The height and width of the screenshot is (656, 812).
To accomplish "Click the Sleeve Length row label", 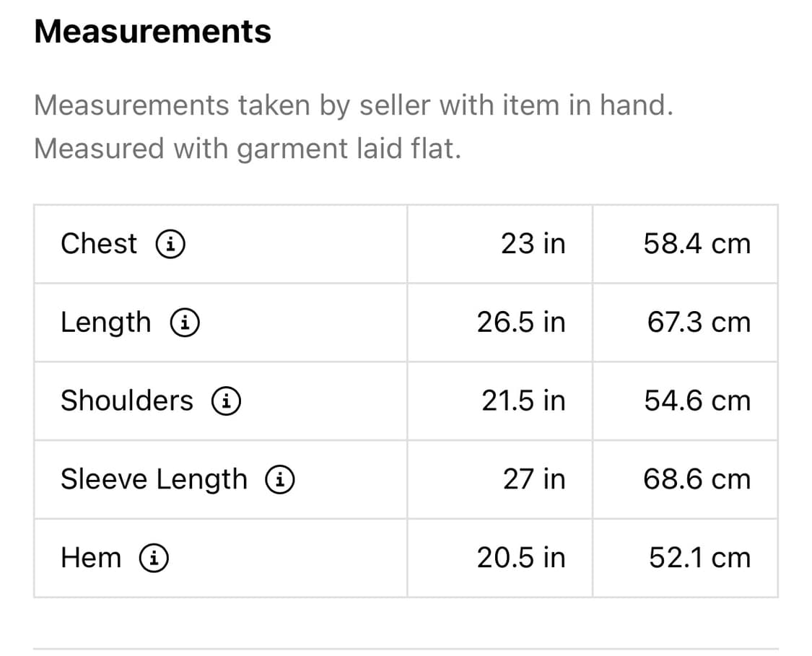I will pyautogui.click(x=154, y=479).
